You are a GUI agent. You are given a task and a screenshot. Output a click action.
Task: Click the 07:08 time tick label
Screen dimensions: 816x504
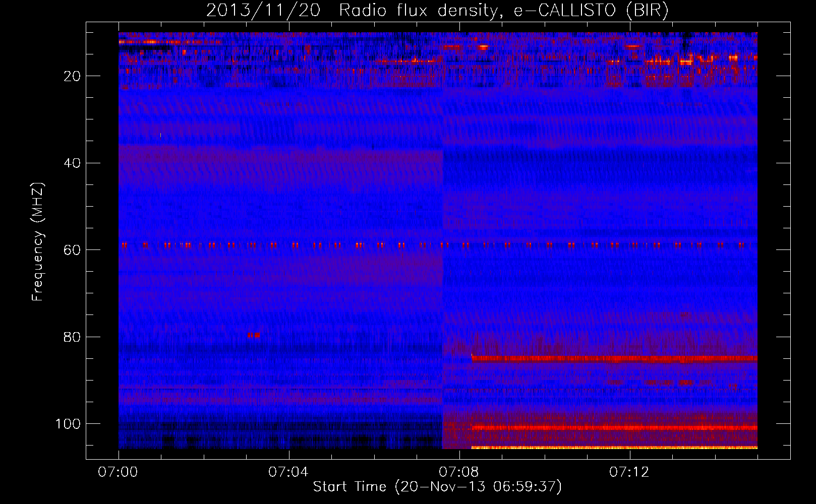click(x=459, y=472)
